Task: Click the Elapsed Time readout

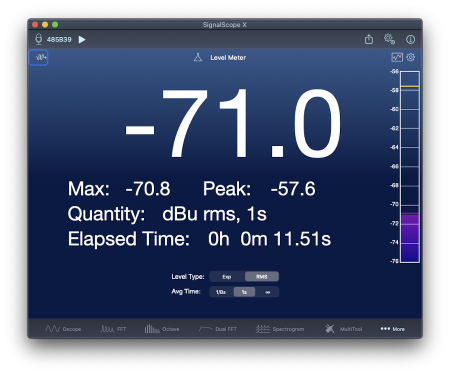Action: pos(199,239)
